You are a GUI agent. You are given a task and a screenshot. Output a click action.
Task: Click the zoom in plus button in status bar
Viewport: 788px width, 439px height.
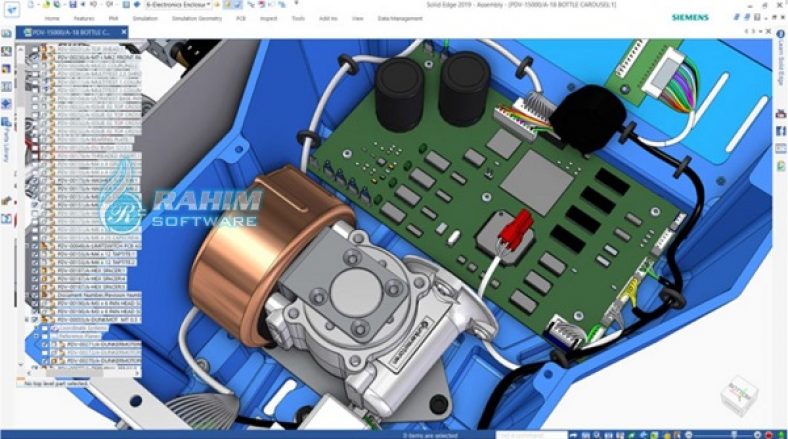pos(757,434)
